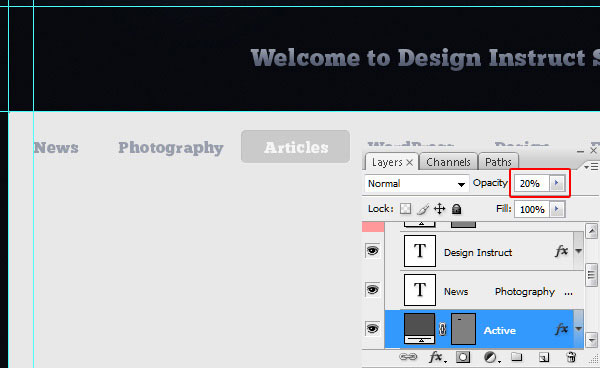Image resolution: width=600 pixels, height=368 pixels.
Task: Select the layer named Active
Action: click(499, 331)
